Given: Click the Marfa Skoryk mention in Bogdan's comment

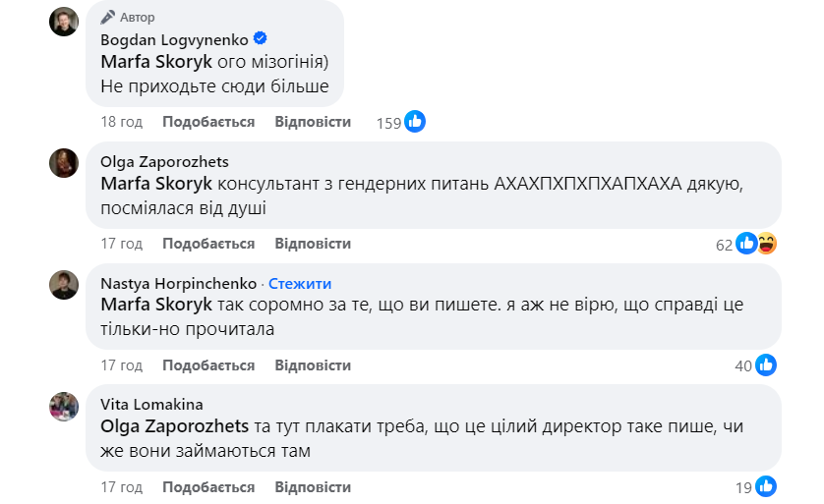Looking at the screenshot, I should (156, 61).
